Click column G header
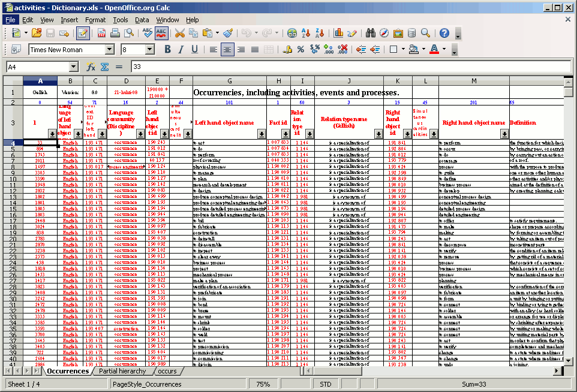Image resolution: width=577 pixels, height=392 pixels. pyautogui.click(x=229, y=81)
